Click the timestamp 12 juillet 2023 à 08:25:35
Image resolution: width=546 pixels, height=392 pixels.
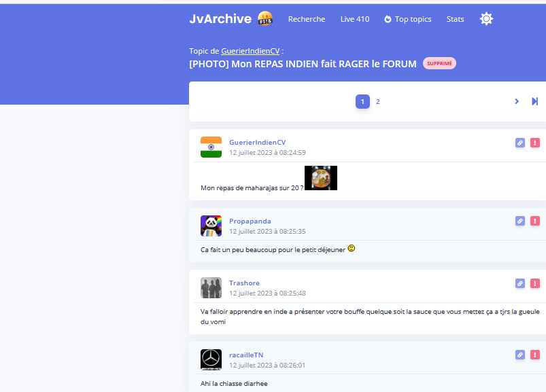point(267,231)
